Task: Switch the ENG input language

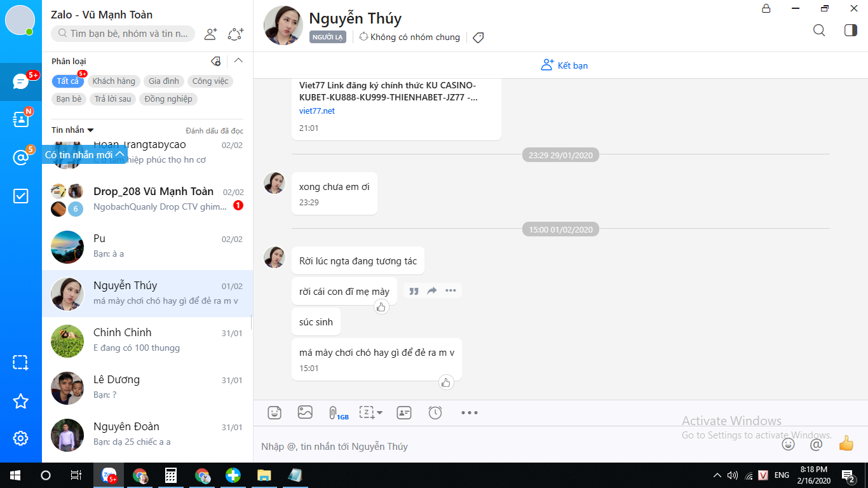Action: click(782, 475)
